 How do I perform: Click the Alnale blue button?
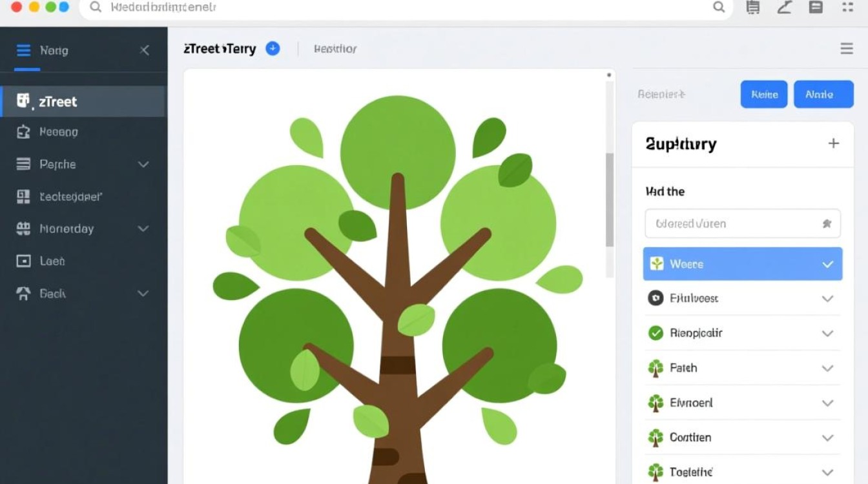[x=823, y=94]
